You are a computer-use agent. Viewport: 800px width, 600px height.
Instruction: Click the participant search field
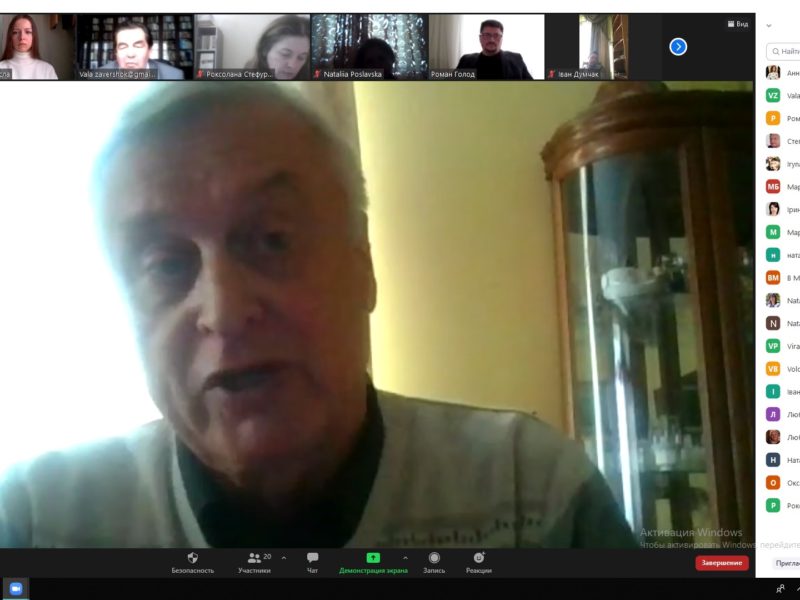click(x=785, y=51)
